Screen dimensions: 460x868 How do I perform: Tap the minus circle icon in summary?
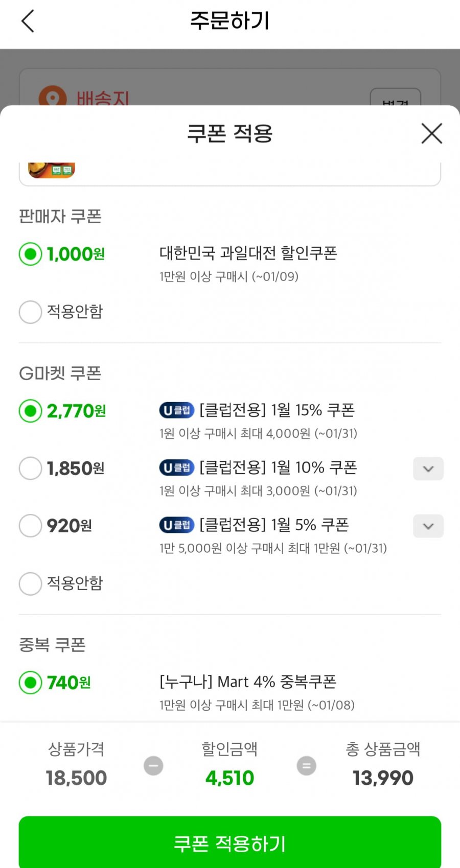(x=153, y=766)
